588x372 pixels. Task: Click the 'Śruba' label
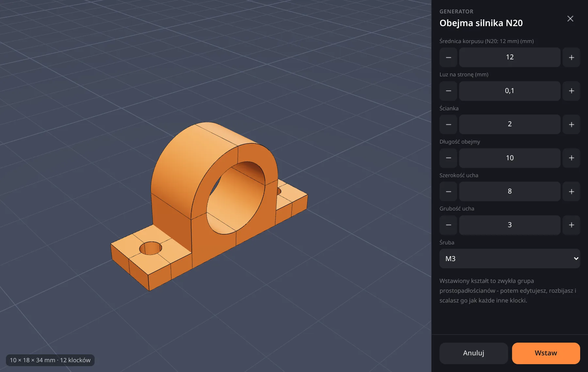[447, 242]
